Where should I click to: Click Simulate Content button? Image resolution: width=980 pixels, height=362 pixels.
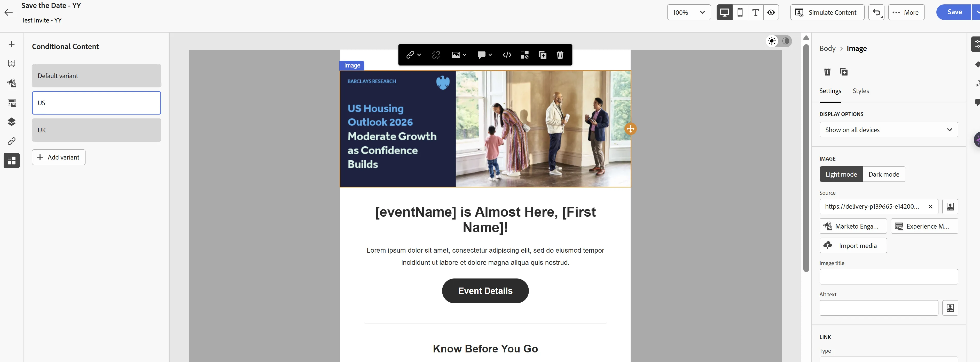click(x=827, y=12)
